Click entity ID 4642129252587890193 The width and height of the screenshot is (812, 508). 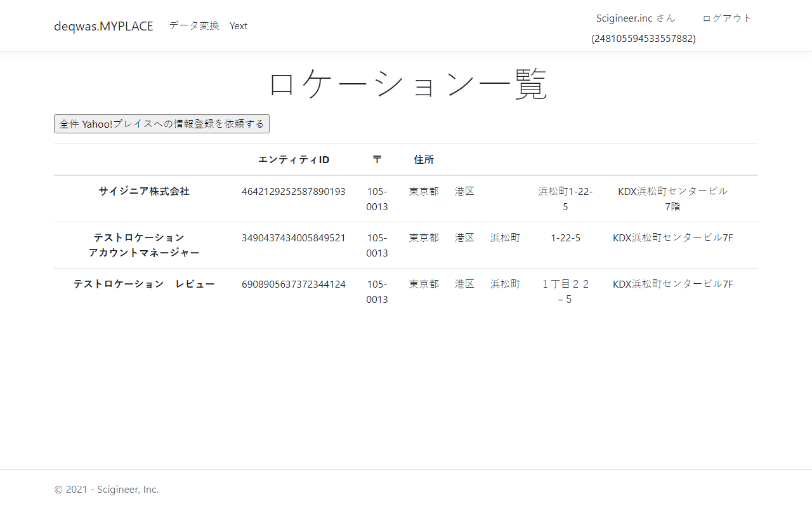pyautogui.click(x=294, y=191)
